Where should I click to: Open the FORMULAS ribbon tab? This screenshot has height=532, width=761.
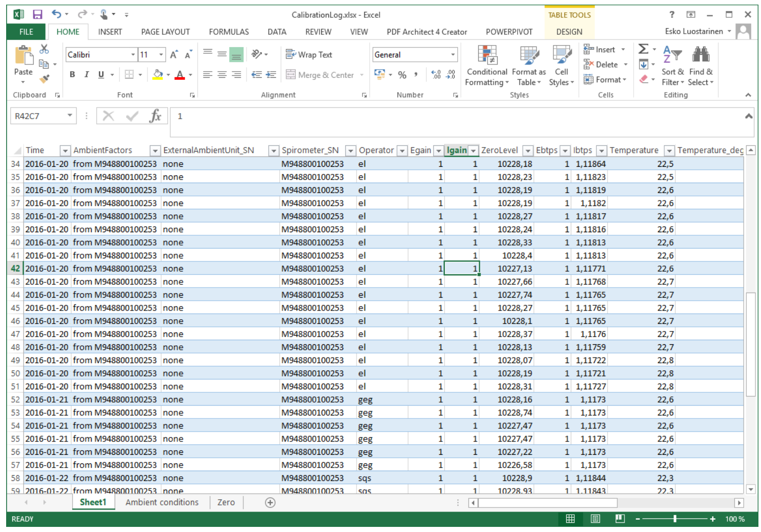point(229,32)
